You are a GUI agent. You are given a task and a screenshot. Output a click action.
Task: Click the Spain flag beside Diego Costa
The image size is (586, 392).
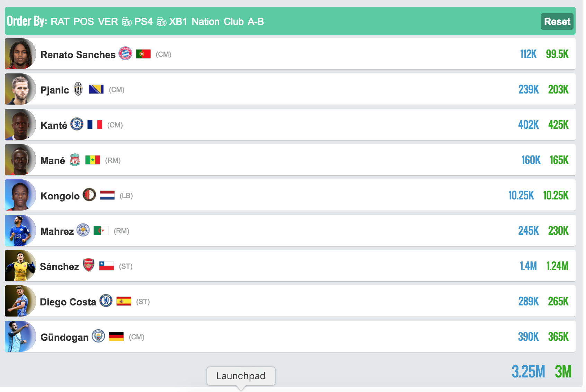(124, 301)
